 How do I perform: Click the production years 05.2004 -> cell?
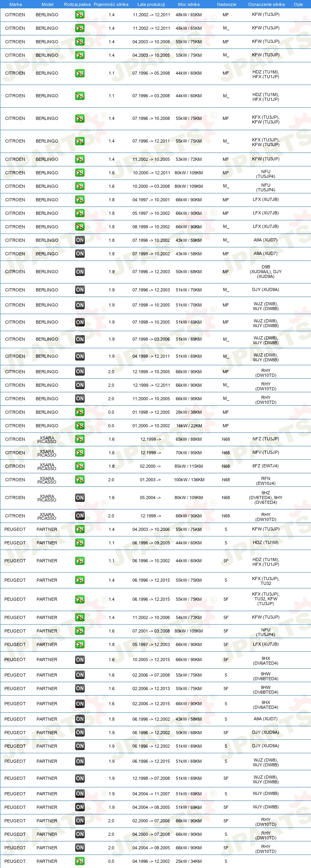coord(150,498)
